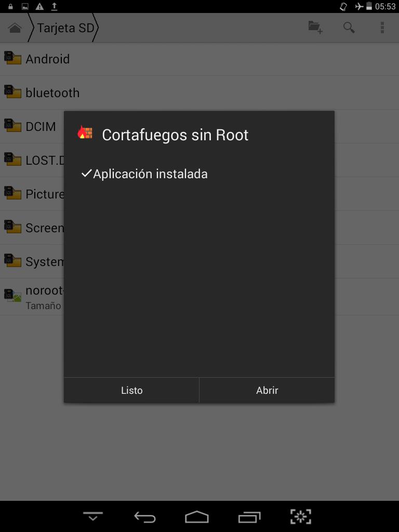
Task: Click the Pictures folder icon
Action: (x=12, y=193)
